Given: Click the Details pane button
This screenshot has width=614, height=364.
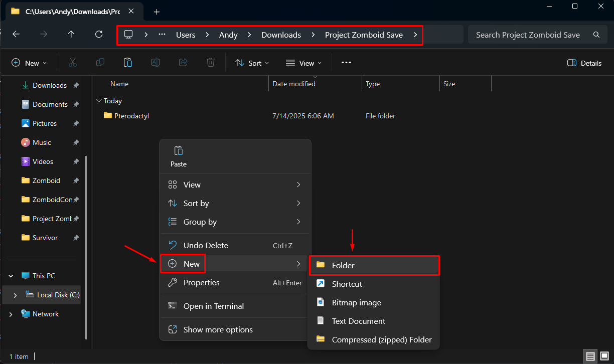Looking at the screenshot, I should point(584,63).
